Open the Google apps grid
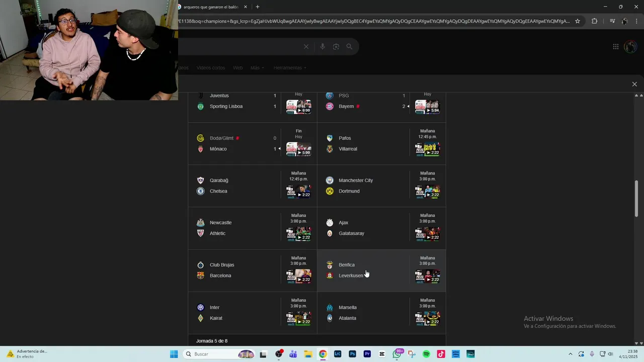644x362 pixels. pos(616,47)
